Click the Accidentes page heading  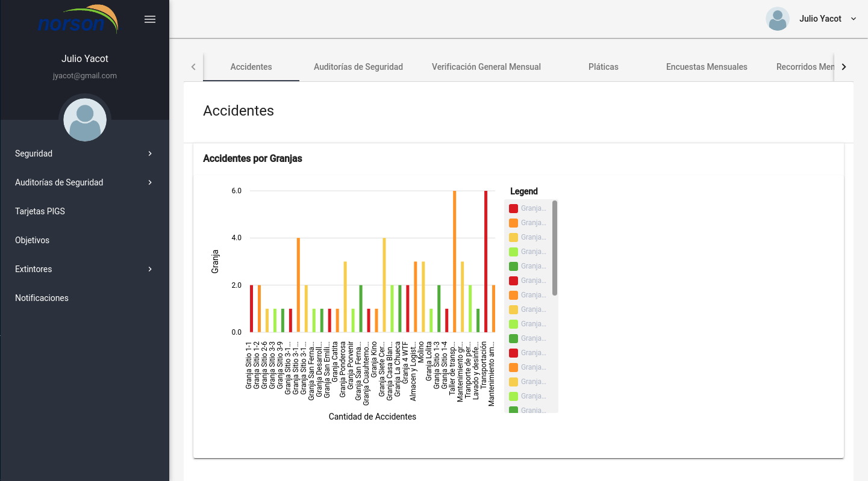[x=239, y=111]
